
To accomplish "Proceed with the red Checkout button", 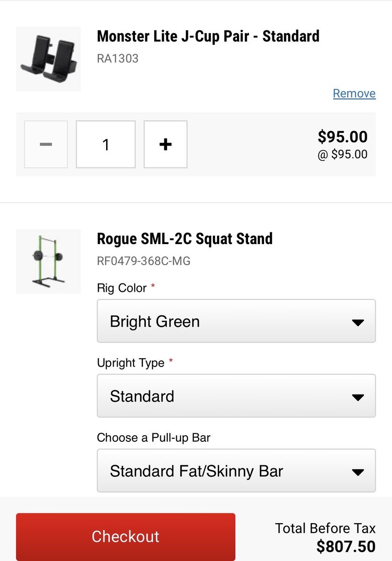I will click(x=126, y=537).
